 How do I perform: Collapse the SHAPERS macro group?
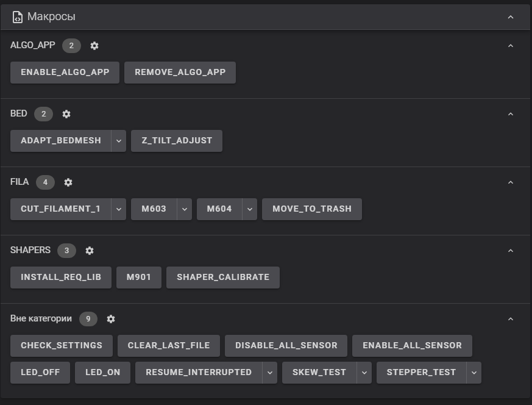[x=511, y=251]
